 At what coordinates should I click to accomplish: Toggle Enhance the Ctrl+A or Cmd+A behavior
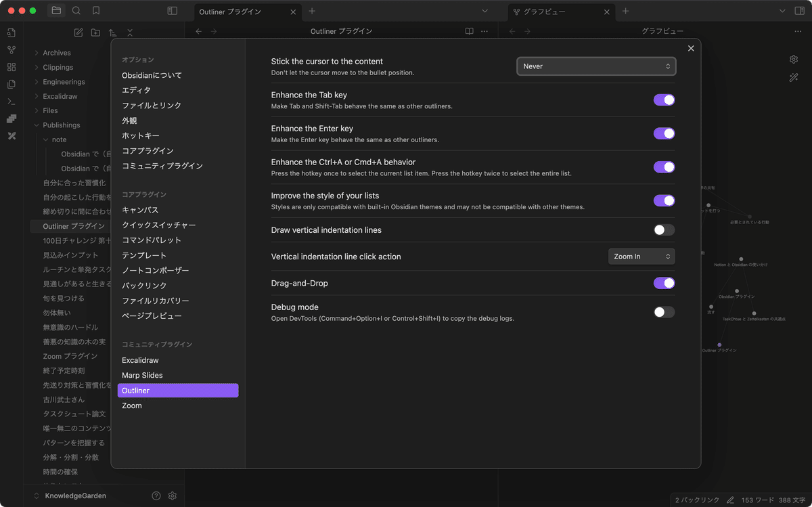(x=664, y=167)
